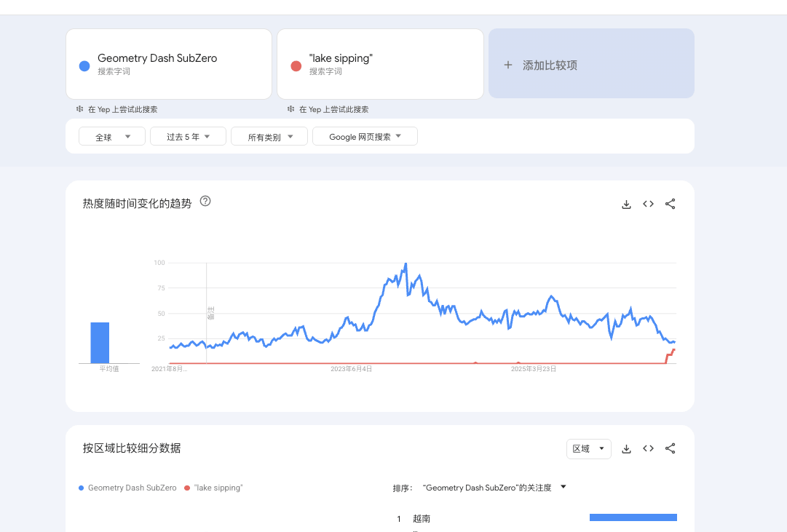Viewport: 787px width, 532px height.
Task: Download the interest over time chart data
Action: tap(626, 205)
